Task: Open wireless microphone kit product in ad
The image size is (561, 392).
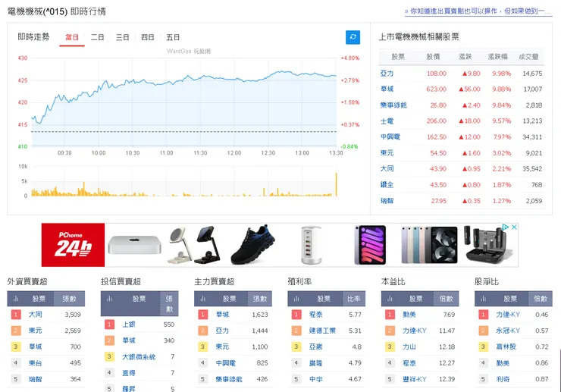Action: point(486,245)
